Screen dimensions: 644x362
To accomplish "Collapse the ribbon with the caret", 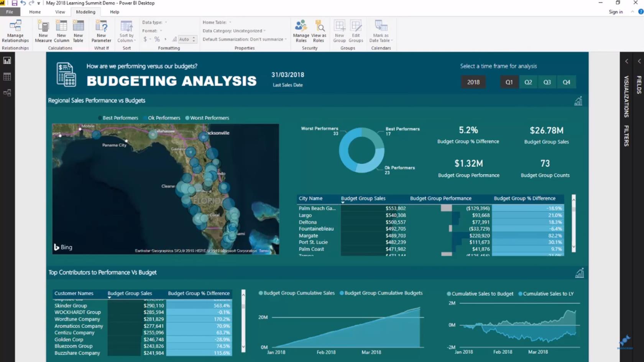I will coord(632,12).
